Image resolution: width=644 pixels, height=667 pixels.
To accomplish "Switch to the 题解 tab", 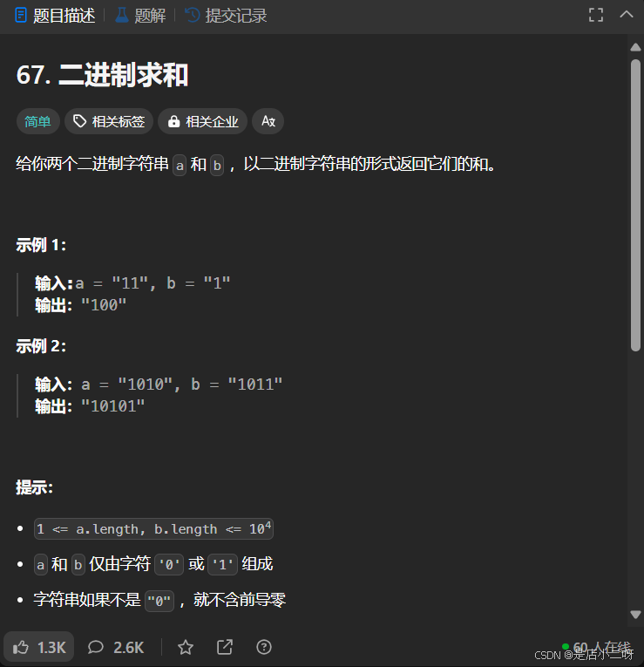I will (140, 16).
